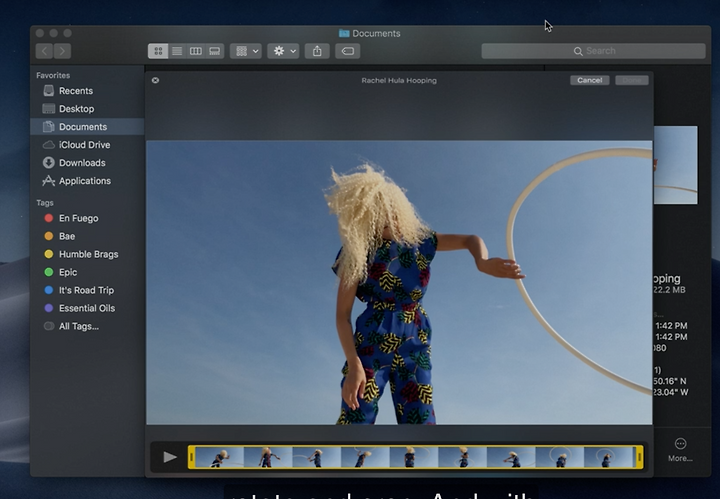720x499 pixels.
Task: Click the Done button in the trim window
Action: click(x=632, y=80)
